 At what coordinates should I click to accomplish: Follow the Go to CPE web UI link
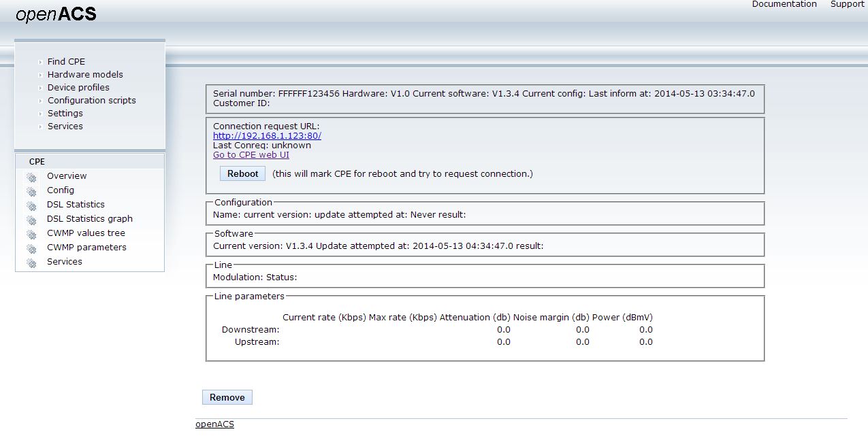coord(251,154)
